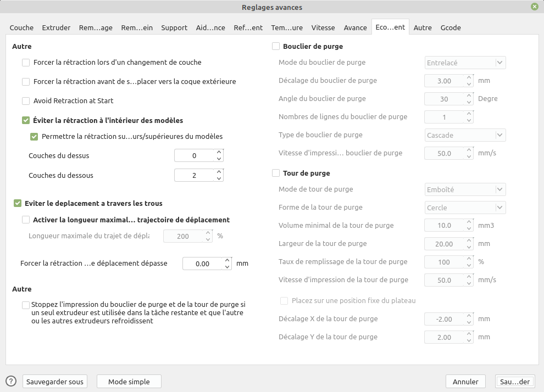
Task: Disable Eviter le deplacement a travers les trous
Action: (18, 204)
